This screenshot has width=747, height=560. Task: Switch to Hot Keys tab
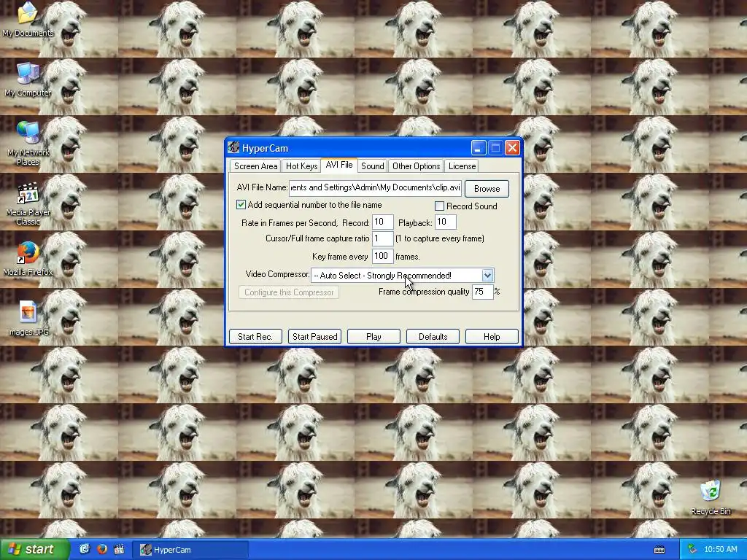(301, 166)
